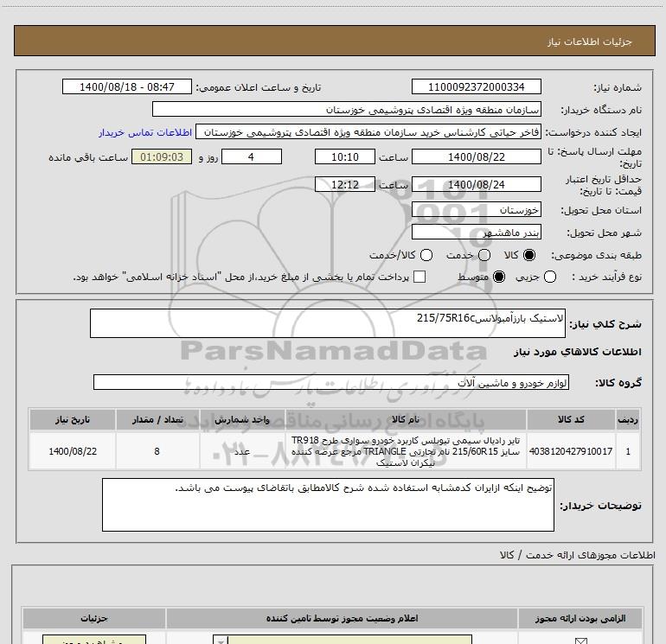Click the product code 4038120427910017 cell

coord(571,451)
